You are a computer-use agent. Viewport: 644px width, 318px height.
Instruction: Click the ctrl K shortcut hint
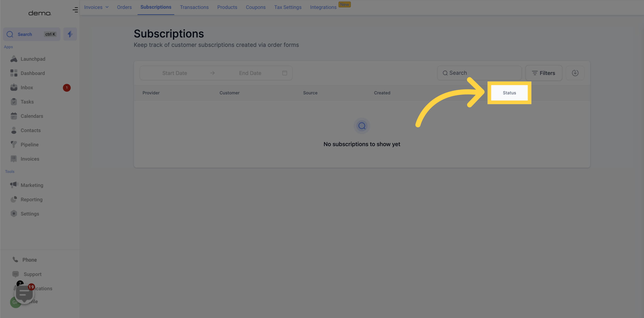pos(50,34)
